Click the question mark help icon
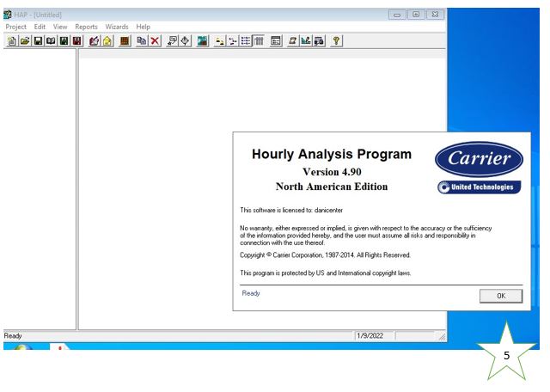The height and width of the screenshot is (392, 550). [x=335, y=40]
